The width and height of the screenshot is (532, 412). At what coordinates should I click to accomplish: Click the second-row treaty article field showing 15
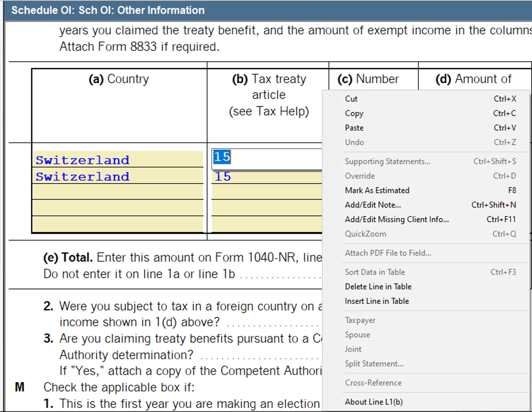(267, 177)
